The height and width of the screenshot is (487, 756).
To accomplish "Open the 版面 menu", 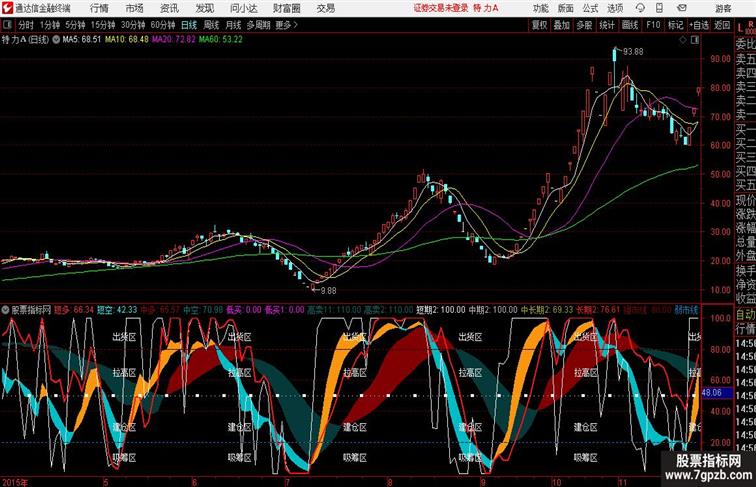I will pos(566,8).
